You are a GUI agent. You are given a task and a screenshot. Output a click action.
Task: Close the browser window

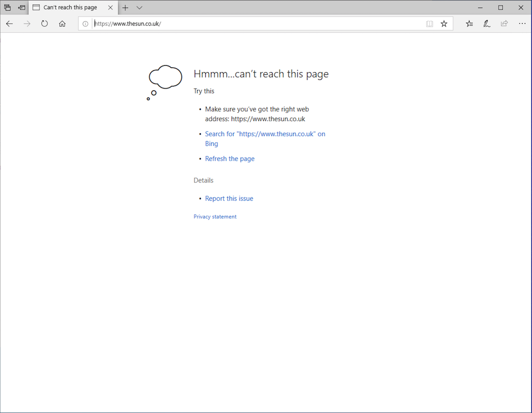pyautogui.click(x=521, y=8)
